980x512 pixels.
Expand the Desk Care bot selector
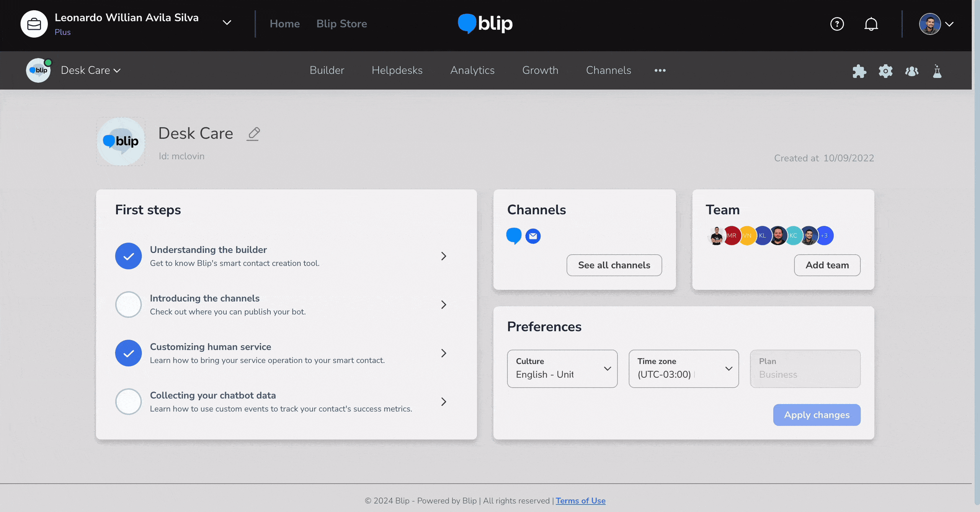click(x=91, y=70)
